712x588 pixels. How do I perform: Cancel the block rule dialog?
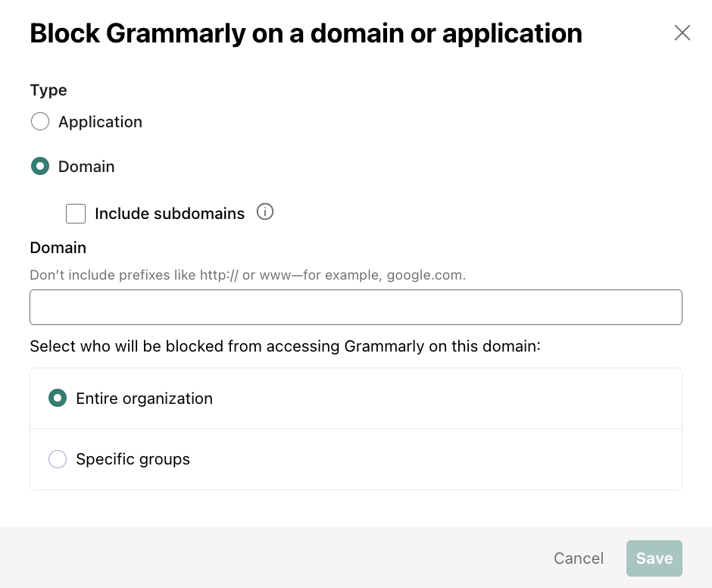pos(579,558)
